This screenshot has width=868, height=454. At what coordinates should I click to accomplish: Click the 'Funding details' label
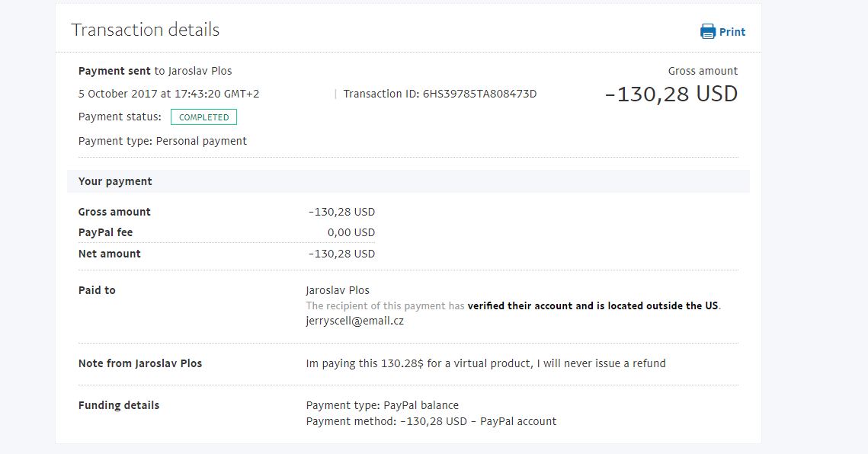[x=119, y=405]
